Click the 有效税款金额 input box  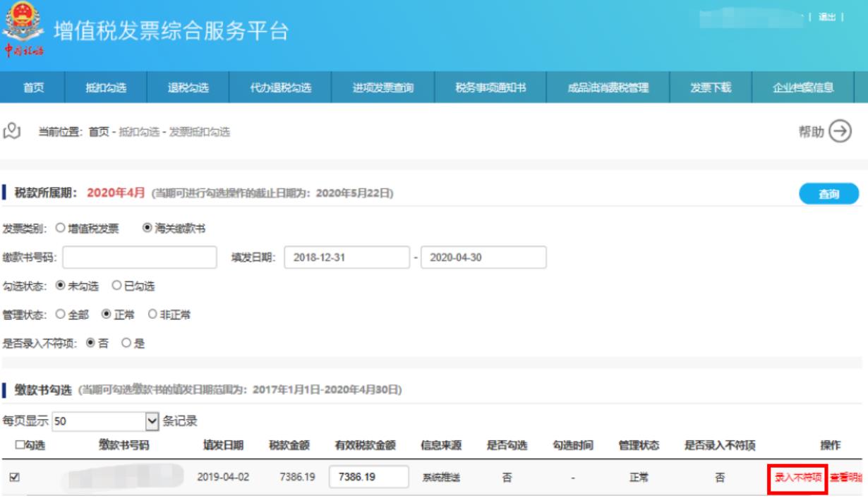point(369,478)
